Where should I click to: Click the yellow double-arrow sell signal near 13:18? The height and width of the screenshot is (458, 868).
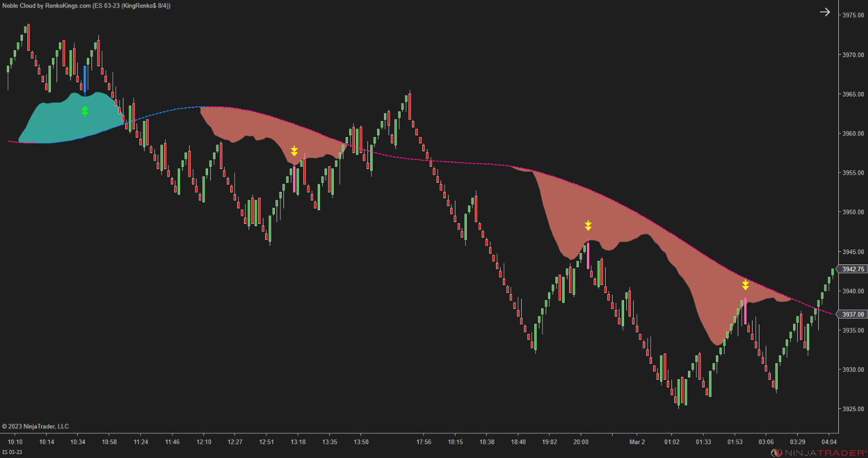(x=294, y=151)
